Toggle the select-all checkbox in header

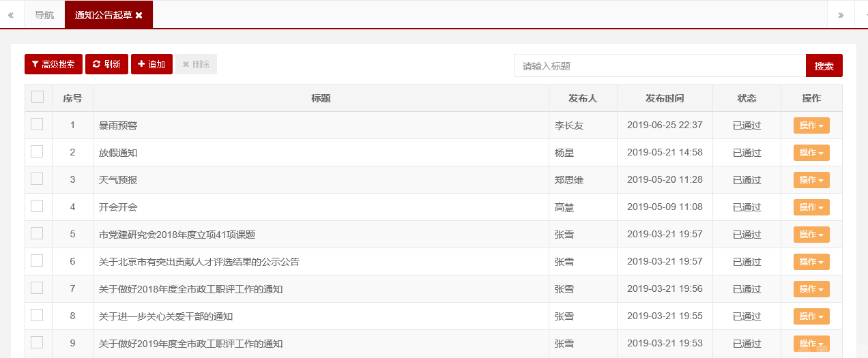pos(38,98)
